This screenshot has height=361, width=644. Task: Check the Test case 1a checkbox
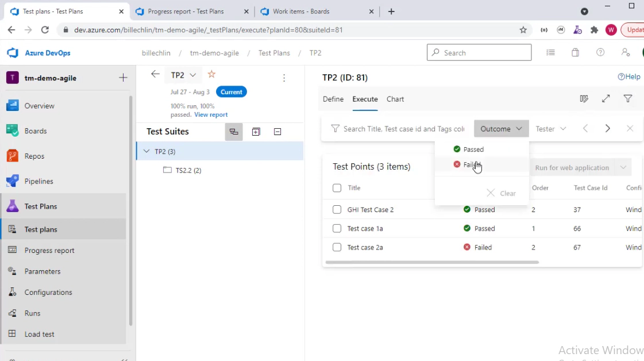[337, 228]
